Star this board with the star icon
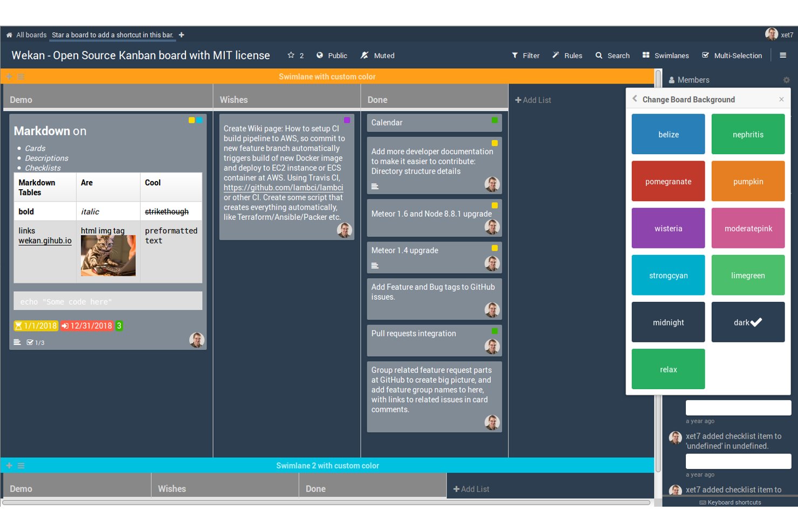Image resolution: width=798 pixels, height=532 pixels. tap(291, 56)
